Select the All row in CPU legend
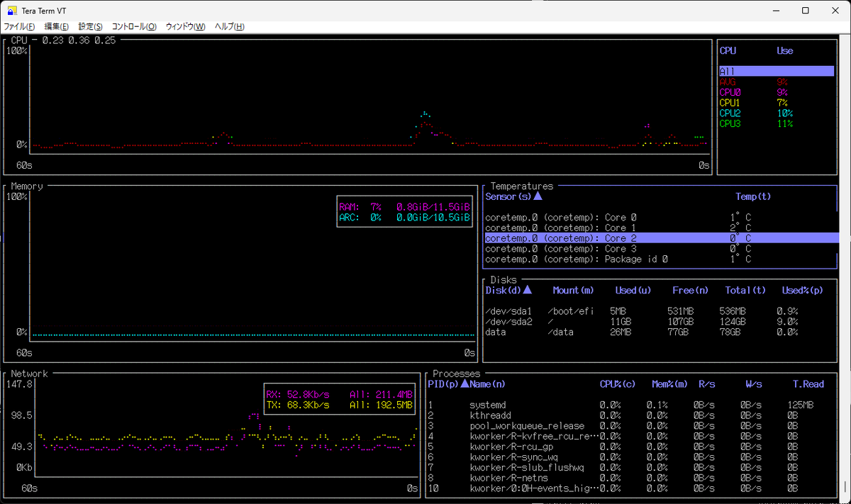851x504 pixels. click(x=777, y=71)
